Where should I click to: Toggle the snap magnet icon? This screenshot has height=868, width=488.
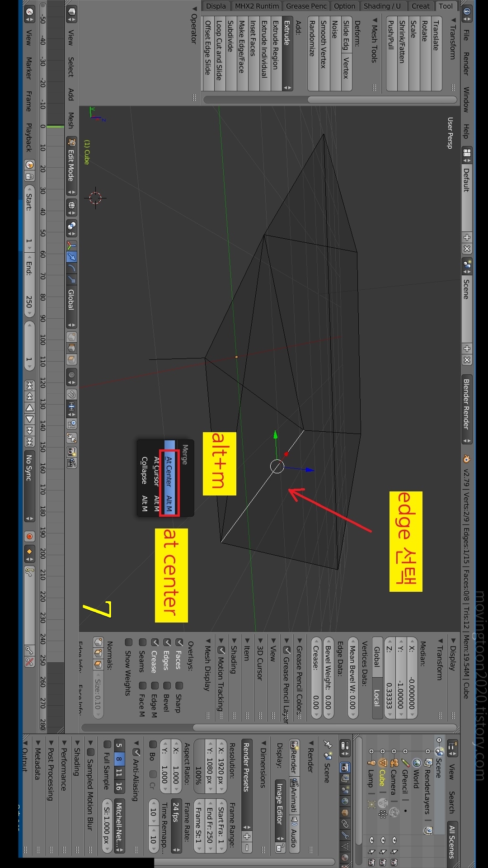71,395
